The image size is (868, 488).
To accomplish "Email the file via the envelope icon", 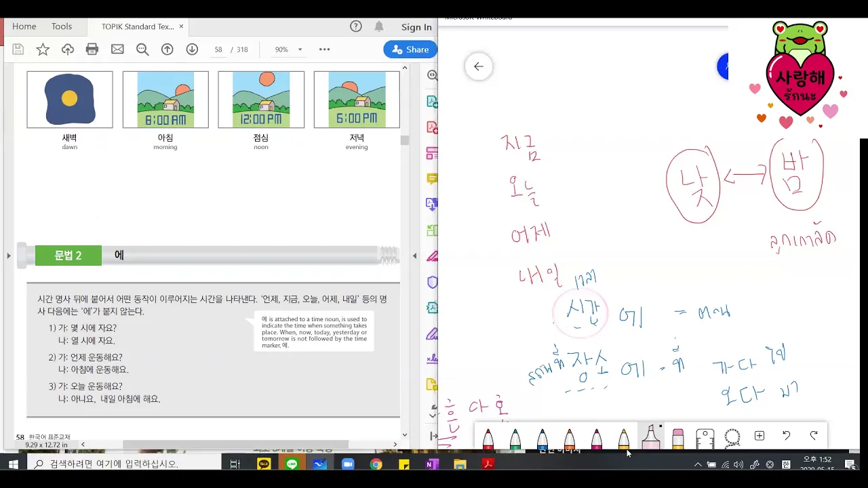I will coord(117,49).
